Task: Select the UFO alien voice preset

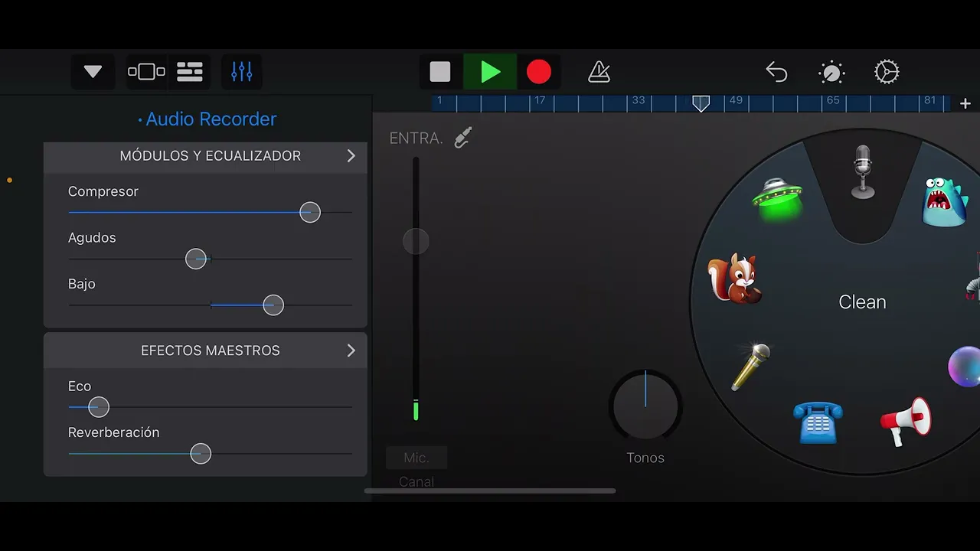Action: [x=777, y=198]
